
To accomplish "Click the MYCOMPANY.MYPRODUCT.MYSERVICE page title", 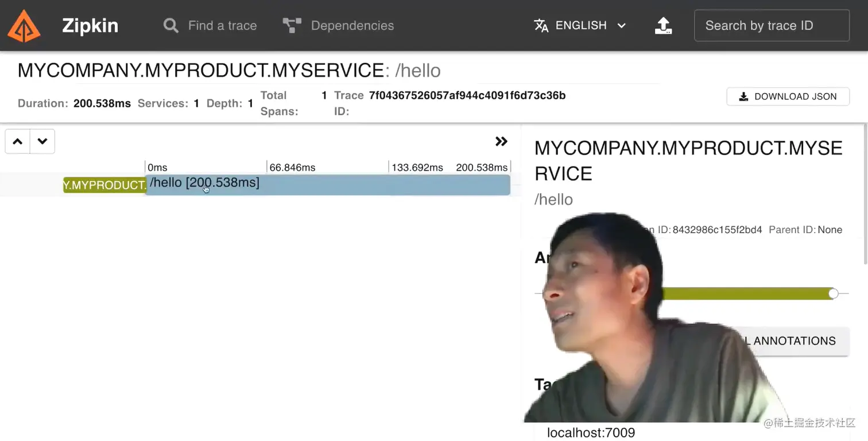I will pos(200,71).
